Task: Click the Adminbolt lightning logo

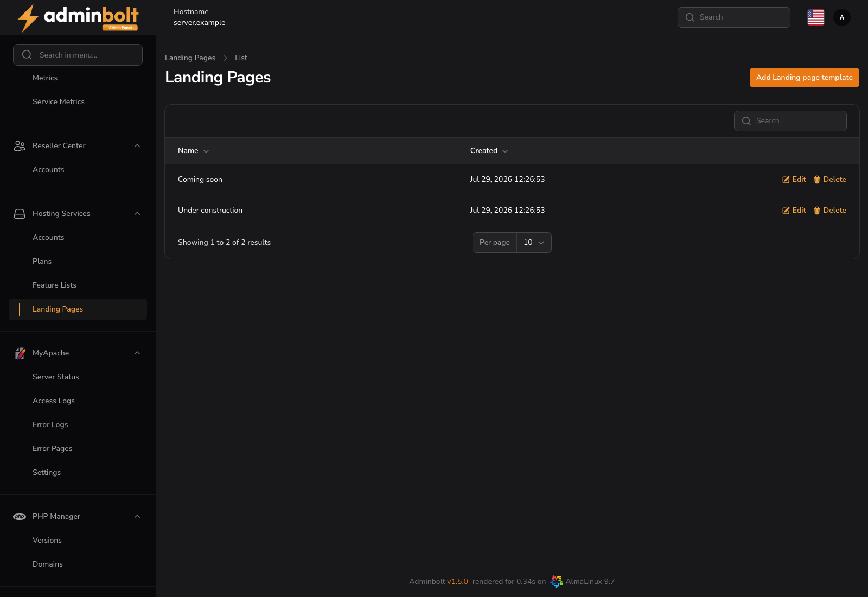Action: [78, 18]
